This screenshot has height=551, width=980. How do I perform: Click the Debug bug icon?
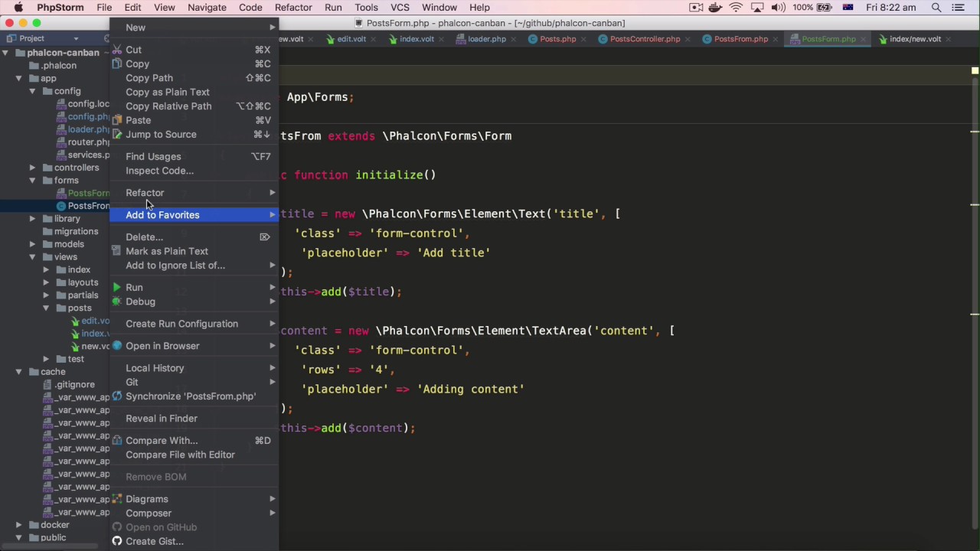point(117,302)
